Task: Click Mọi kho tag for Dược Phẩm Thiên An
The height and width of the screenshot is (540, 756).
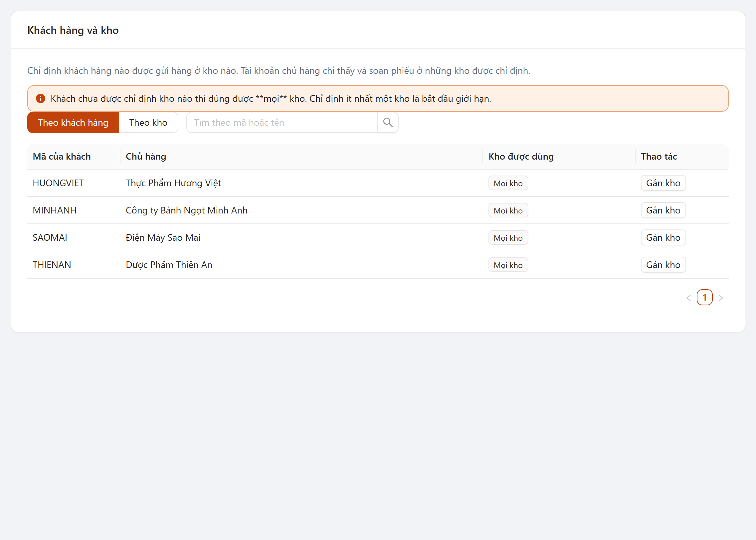Action: click(508, 265)
